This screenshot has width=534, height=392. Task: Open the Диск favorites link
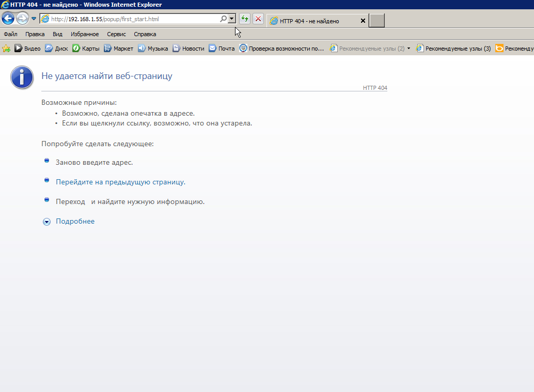point(56,49)
